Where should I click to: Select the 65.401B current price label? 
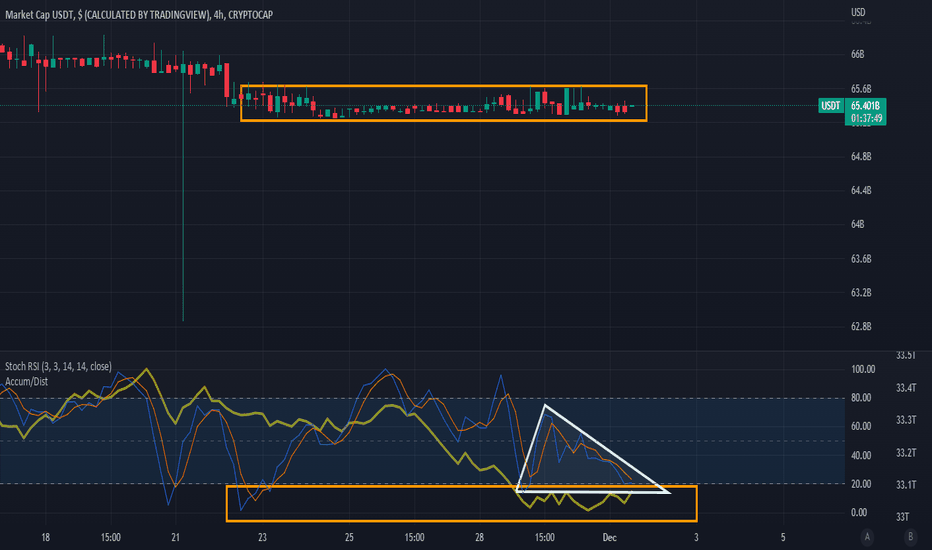865,106
